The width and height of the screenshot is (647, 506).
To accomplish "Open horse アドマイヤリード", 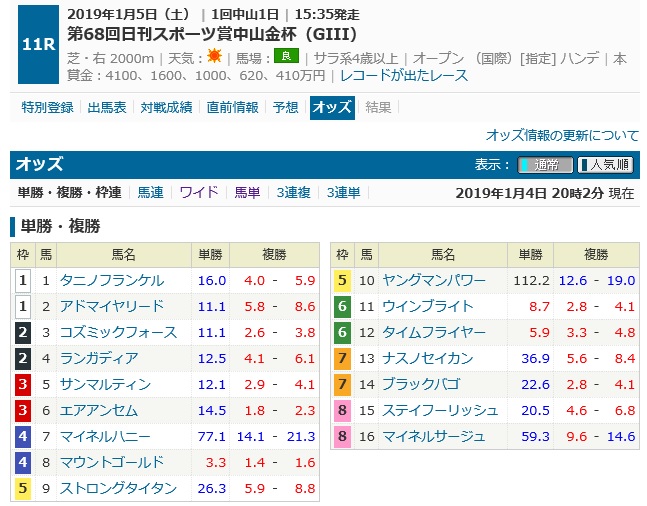I will pos(112,307).
